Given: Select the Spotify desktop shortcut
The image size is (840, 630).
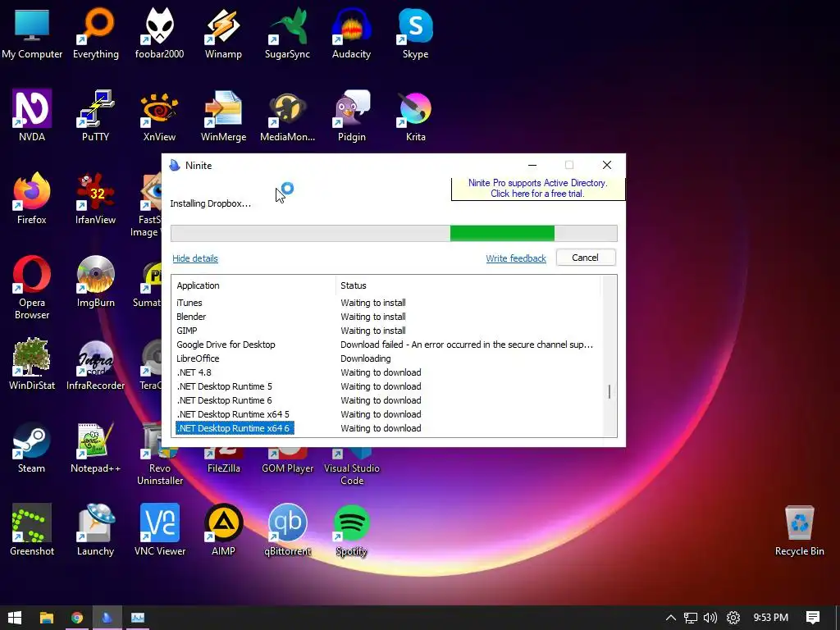Looking at the screenshot, I should point(351,531).
